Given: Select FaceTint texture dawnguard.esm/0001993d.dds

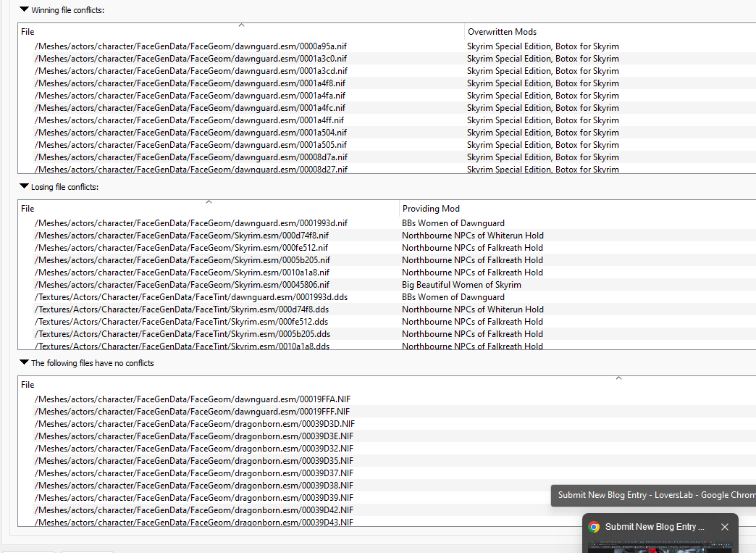Looking at the screenshot, I should coord(191,296).
